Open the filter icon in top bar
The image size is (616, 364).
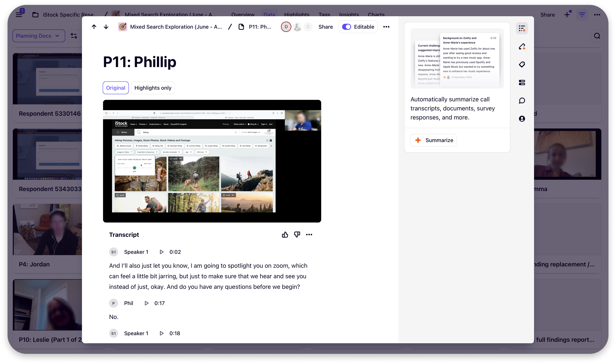pyautogui.click(x=582, y=15)
